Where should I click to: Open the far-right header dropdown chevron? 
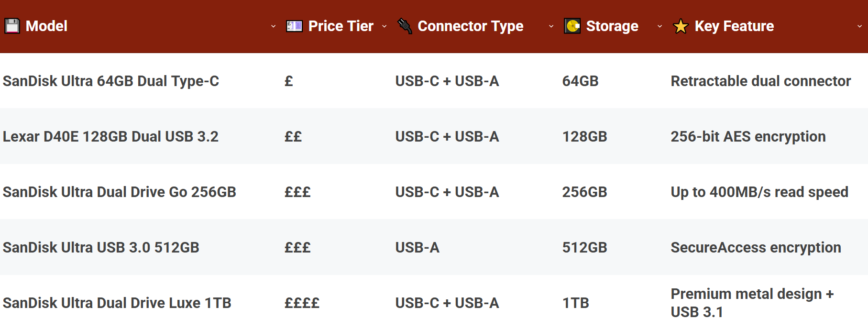(859, 27)
